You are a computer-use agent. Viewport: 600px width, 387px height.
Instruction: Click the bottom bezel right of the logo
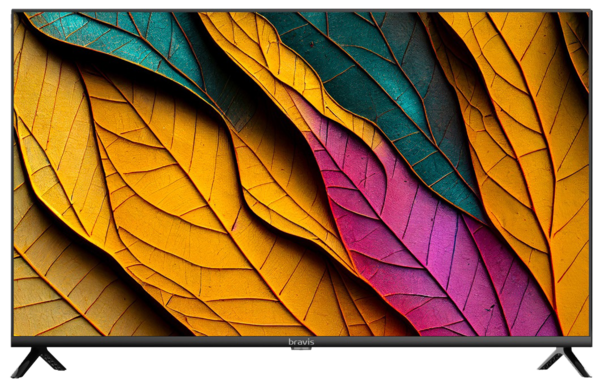pyautogui.click(x=453, y=341)
